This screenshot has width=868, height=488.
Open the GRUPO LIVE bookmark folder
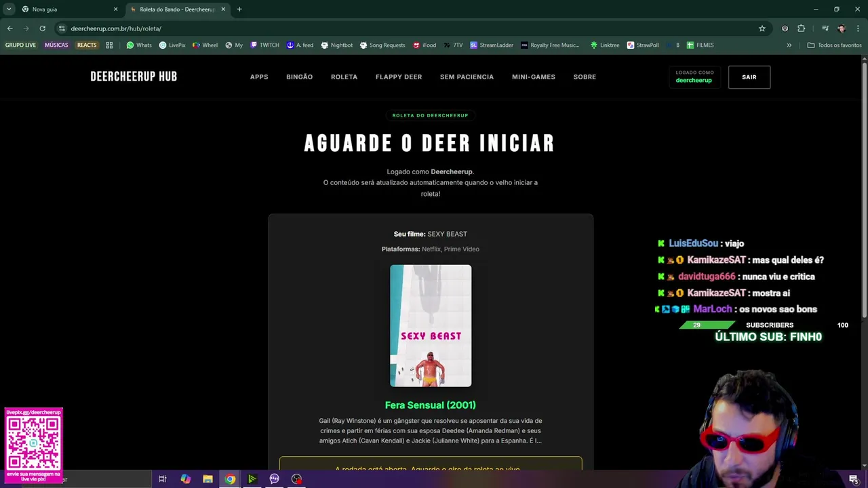[20, 45]
